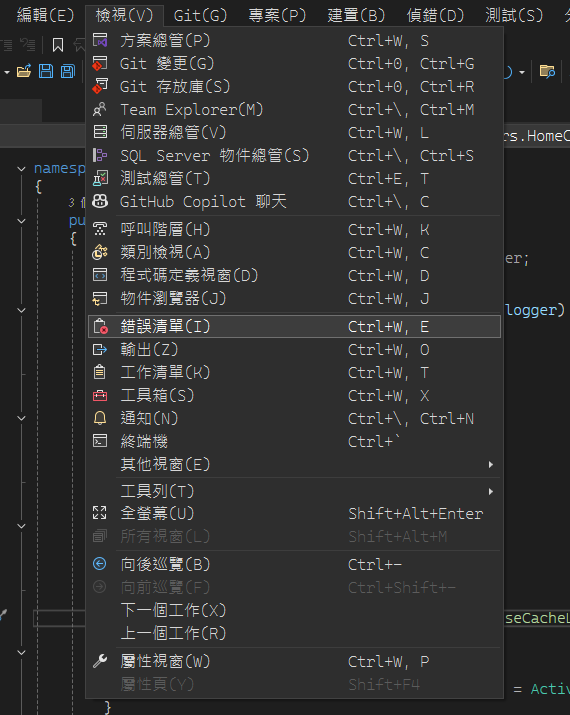This screenshot has height=715, width=570.
Task: Toggle the bookmark icon in toolbar
Action: [x=57, y=45]
